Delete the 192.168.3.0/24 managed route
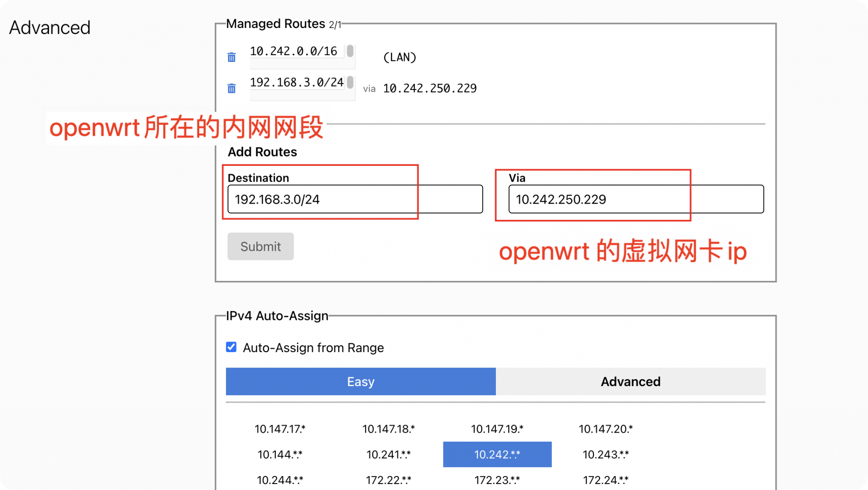 click(x=231, y=88)
